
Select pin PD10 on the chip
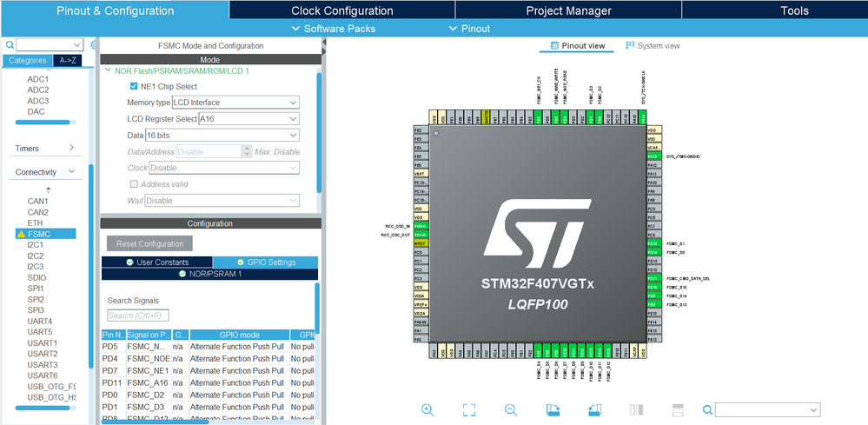click(x=654, y=287)
